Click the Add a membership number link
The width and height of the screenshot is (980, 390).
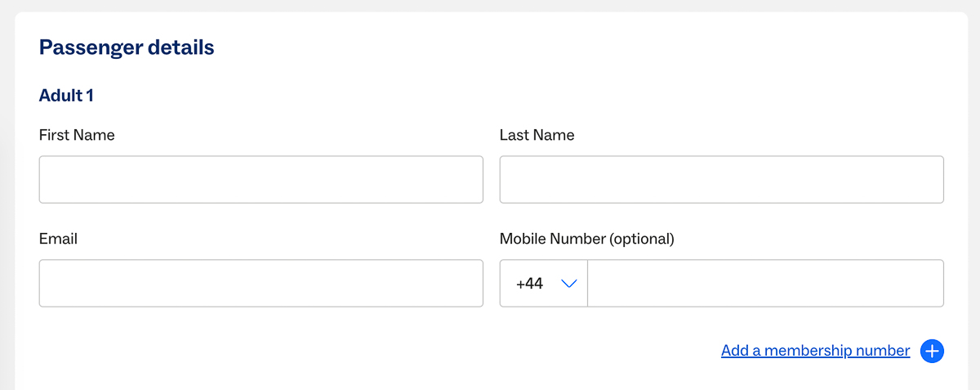point(815,351)
